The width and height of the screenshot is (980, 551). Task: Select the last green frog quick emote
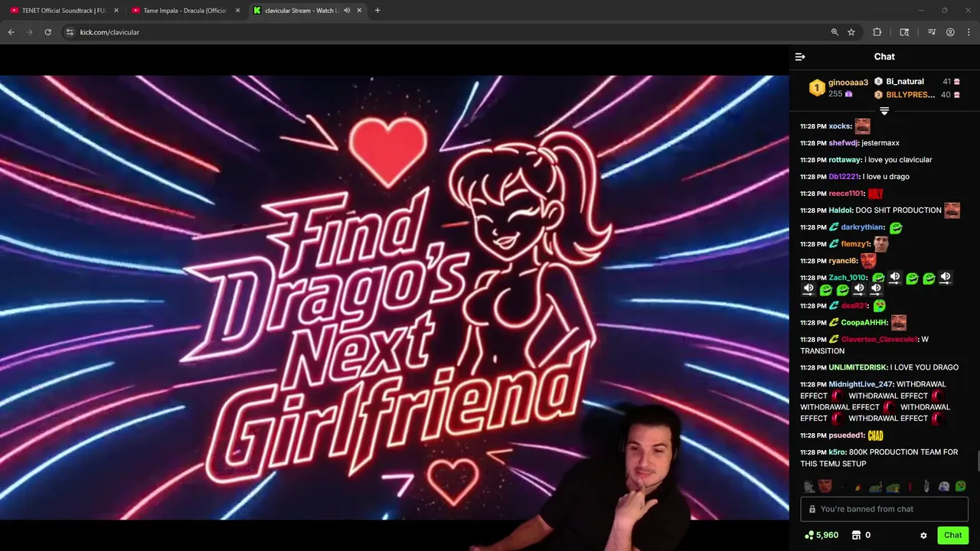[x=960, y=486]
